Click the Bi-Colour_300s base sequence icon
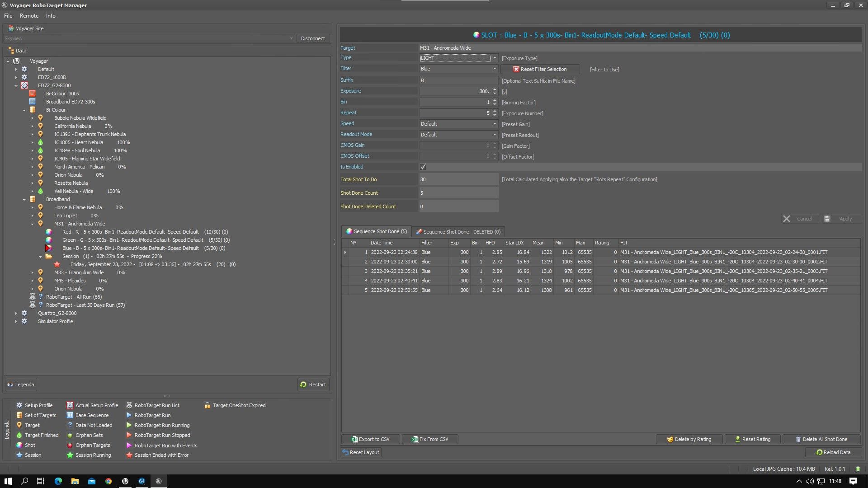 33,94
